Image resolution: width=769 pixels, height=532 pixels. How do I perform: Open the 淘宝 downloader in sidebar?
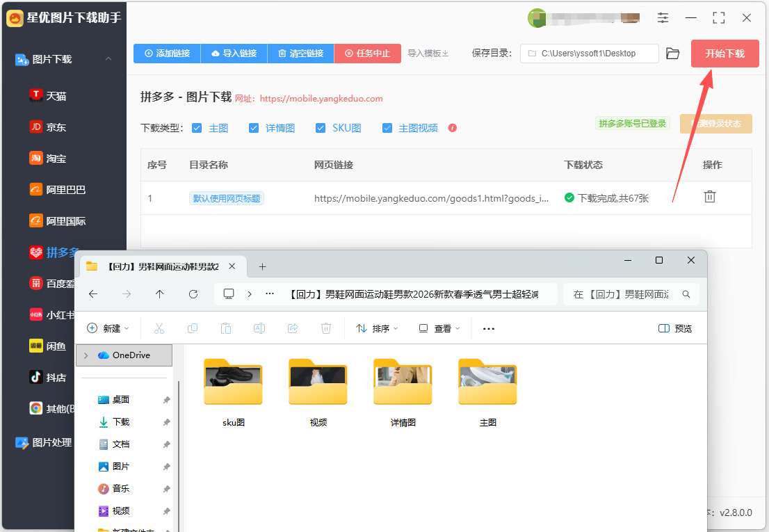[48, 159]
